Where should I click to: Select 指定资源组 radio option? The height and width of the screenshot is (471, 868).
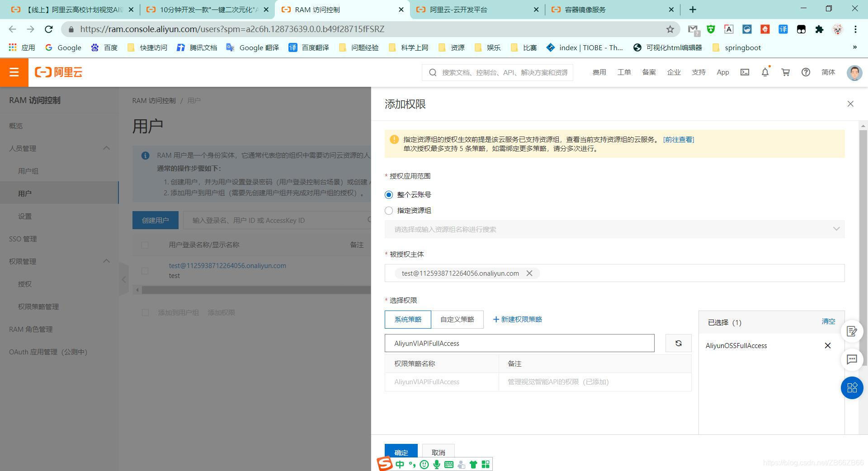coord(389,211)
